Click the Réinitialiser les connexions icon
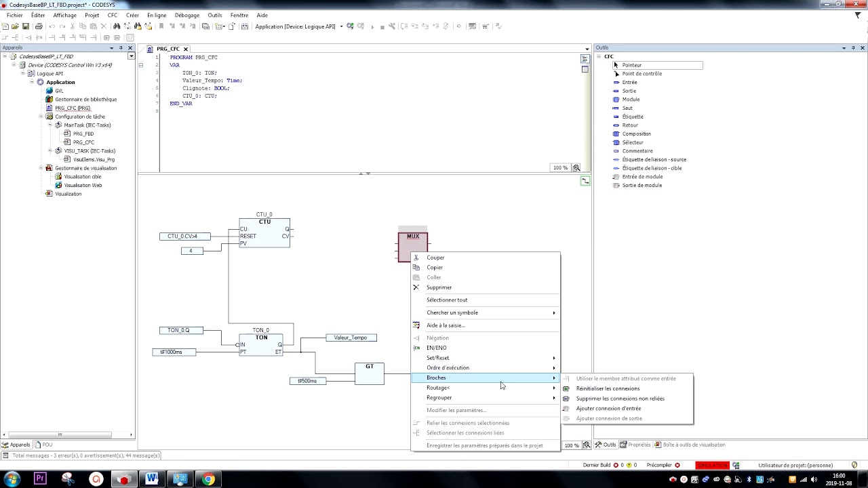 [567, 388]
